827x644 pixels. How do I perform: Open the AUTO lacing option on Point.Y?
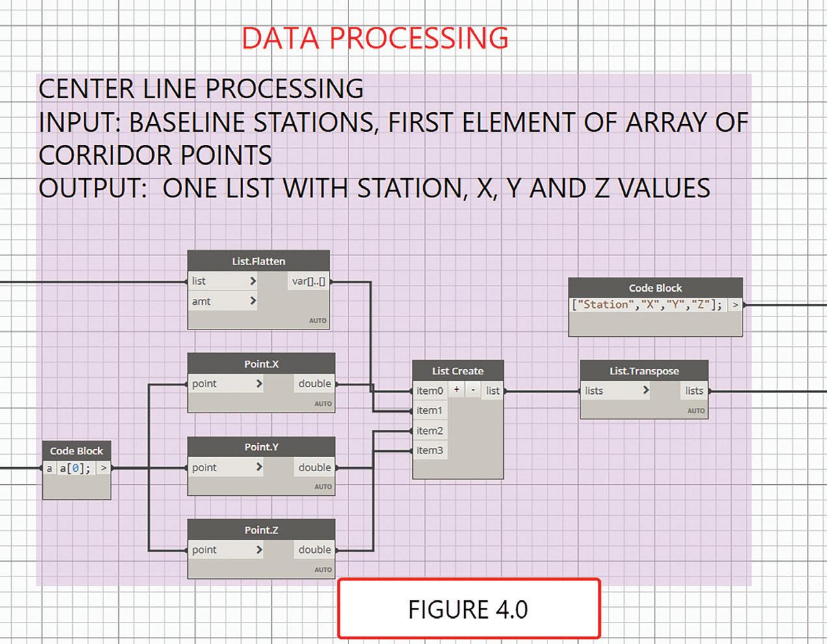[x=323, y=486]
